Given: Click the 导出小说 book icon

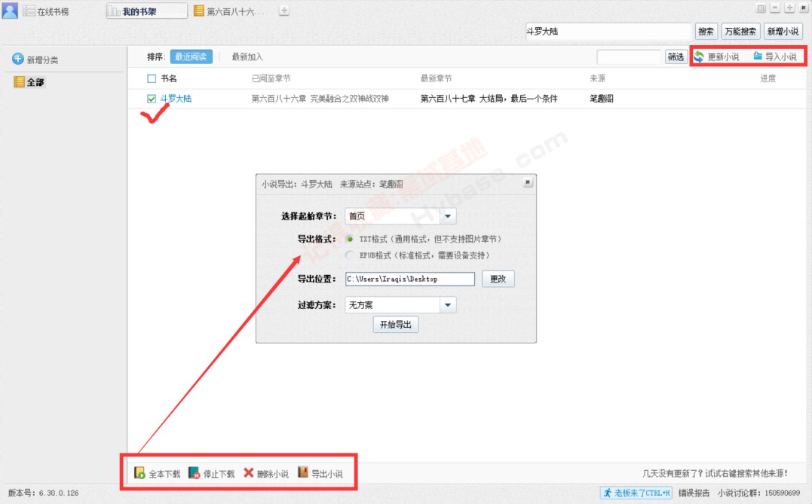Looking at the screenshot, I should point(303,472).
